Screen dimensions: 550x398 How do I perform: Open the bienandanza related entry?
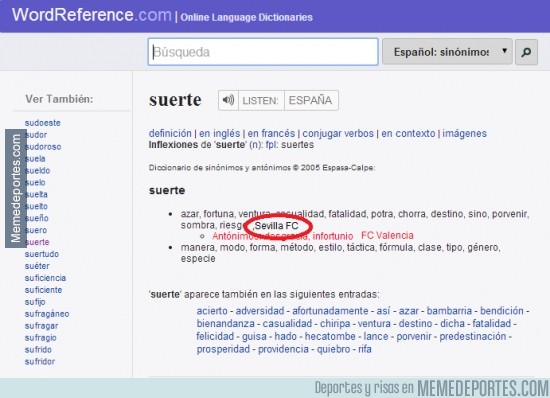[x=225, y=324]
